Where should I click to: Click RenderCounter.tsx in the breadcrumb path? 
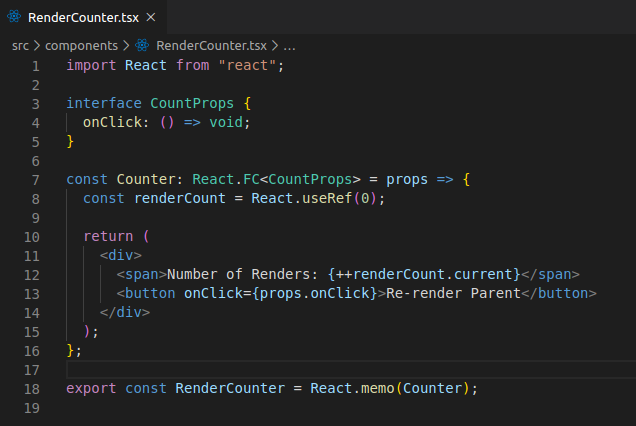click(211, 45)
